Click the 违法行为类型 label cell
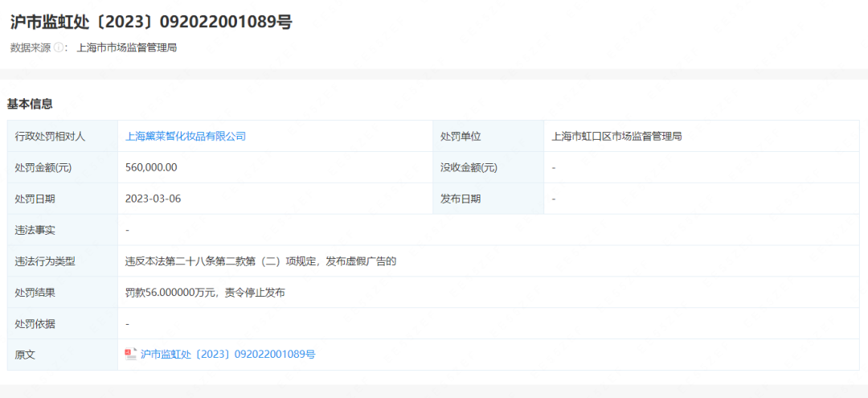The height and width of the screenshot is (398, 868). 63,261
